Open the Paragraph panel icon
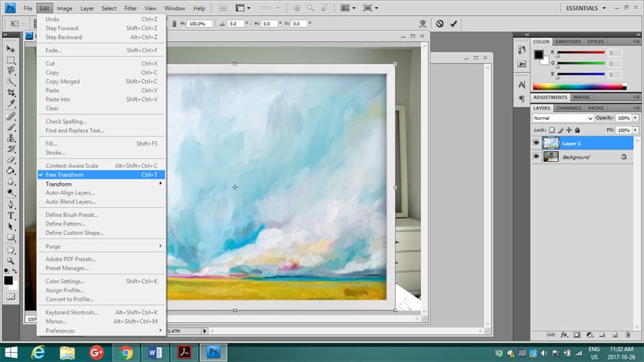The image size is (644, 362). pyautogui.click(x=521, y=99)
